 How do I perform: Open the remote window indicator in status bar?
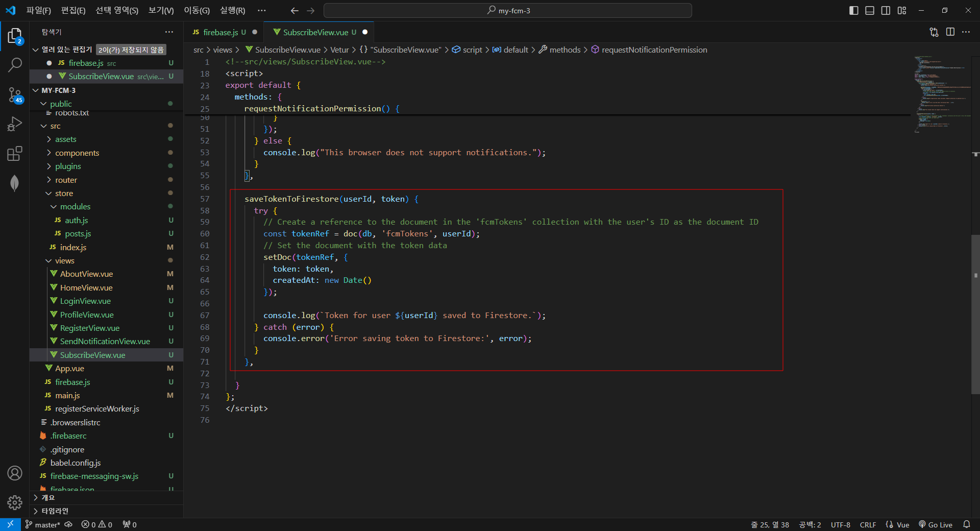10,524
